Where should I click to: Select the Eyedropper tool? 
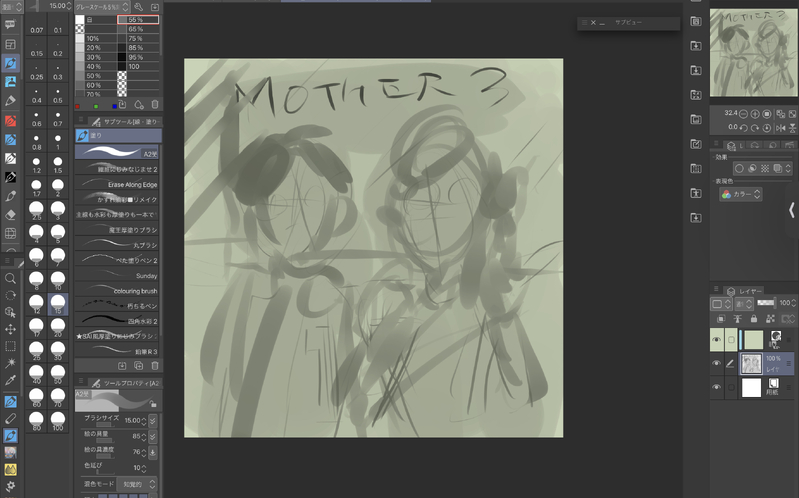pos(10,380)
